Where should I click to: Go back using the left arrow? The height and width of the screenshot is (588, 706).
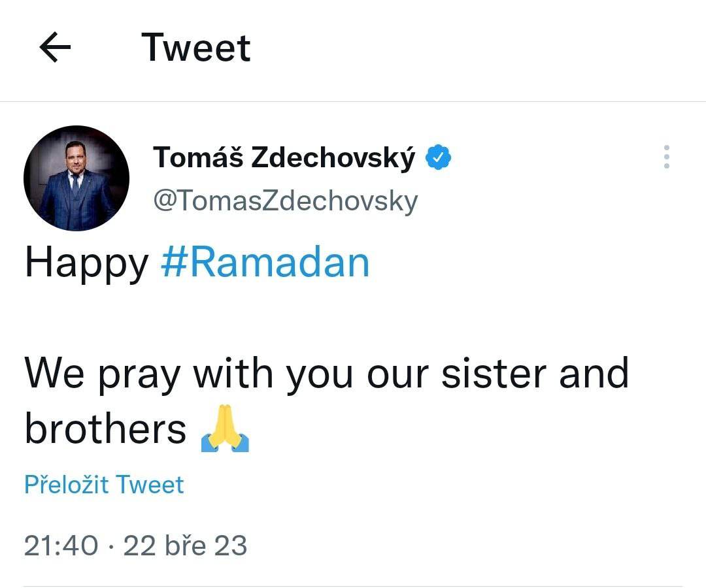(x=55, y=47)
